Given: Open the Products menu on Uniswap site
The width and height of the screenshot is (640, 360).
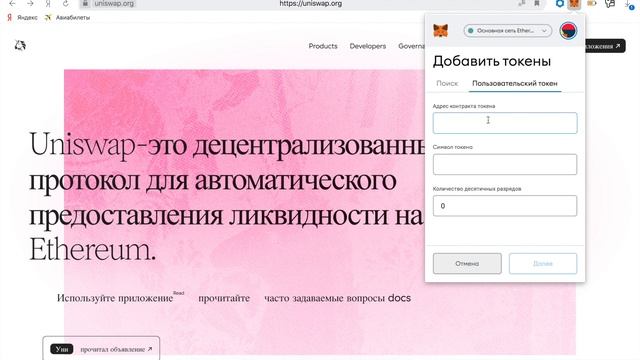Looking at the screenshot, I should pyautogui.click(x=323, y=46).
